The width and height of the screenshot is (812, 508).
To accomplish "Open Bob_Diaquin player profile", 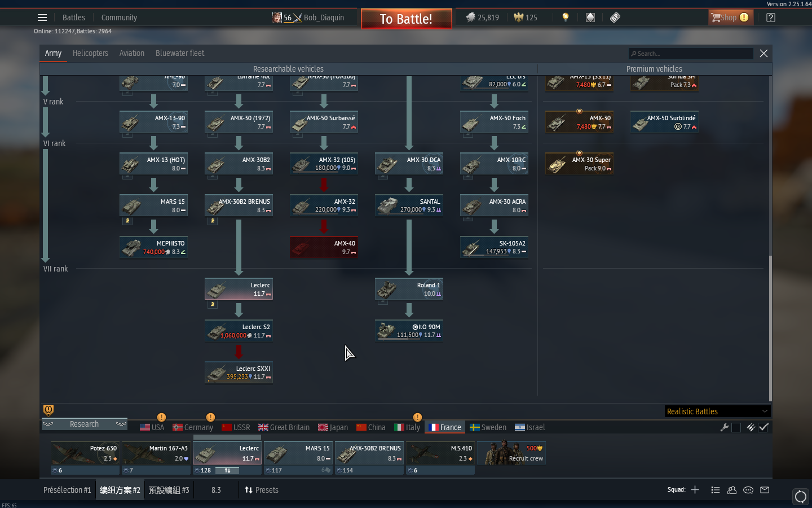I will 324,17.
